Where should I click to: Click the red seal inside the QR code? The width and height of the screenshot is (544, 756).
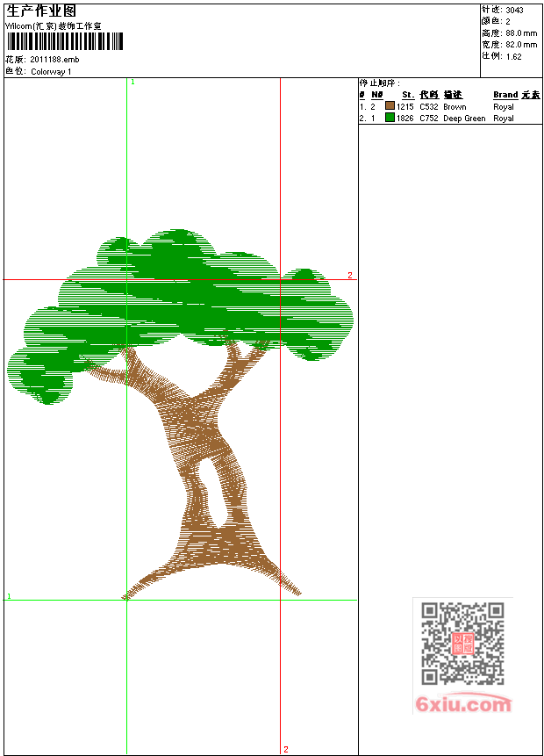462,644
